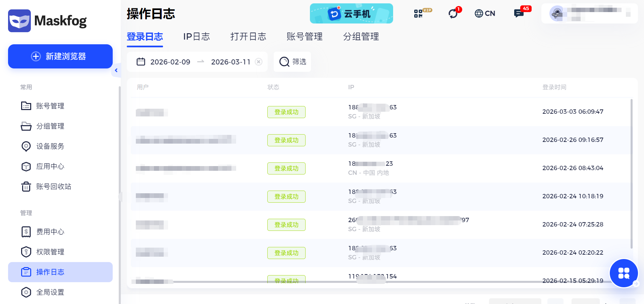Collapse the sidebar with the left chevron

116,70
